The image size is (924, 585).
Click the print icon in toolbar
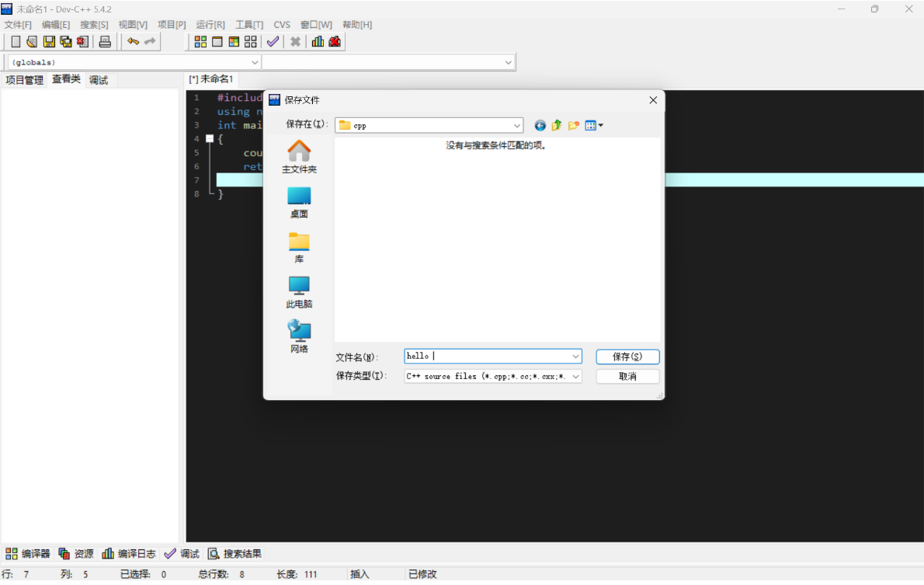[x=105, y=42]
